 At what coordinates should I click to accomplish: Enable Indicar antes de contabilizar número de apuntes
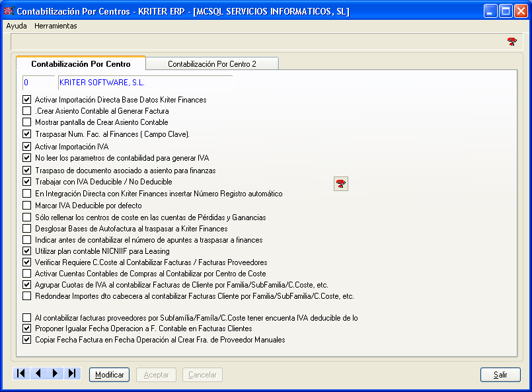click(x=27, y=239)
